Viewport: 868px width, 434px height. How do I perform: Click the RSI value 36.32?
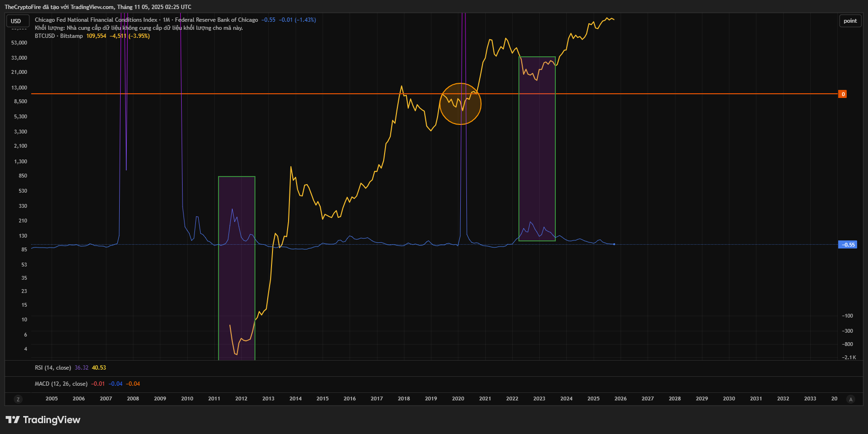(81, 368)
